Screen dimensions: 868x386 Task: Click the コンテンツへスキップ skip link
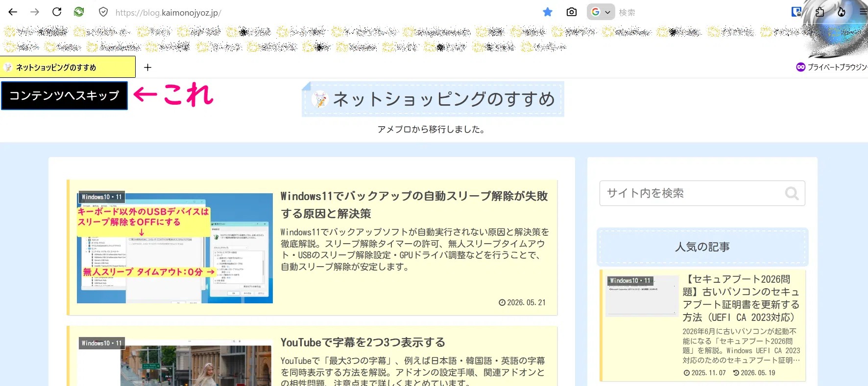64,95
